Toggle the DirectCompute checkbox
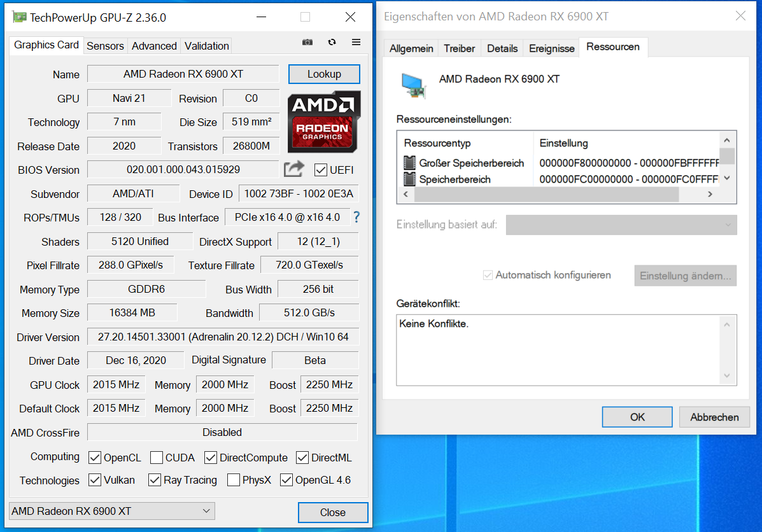 click(211, 458)
